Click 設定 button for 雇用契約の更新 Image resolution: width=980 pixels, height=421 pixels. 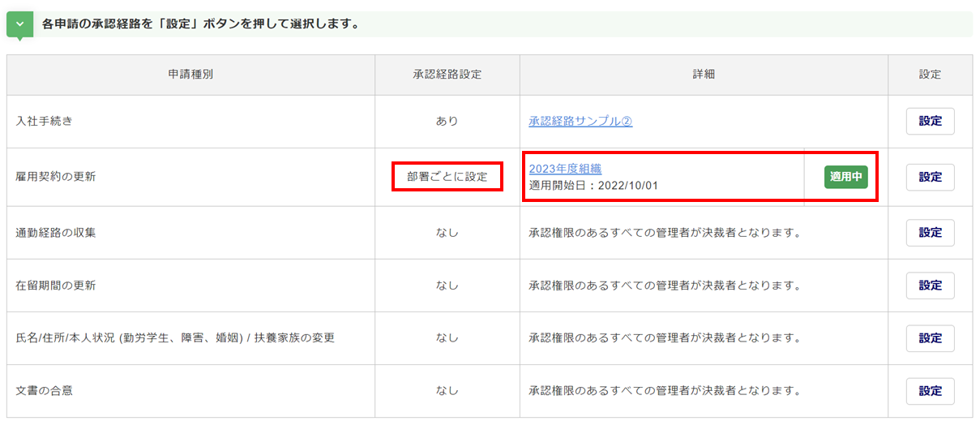(x=930, y=177)
